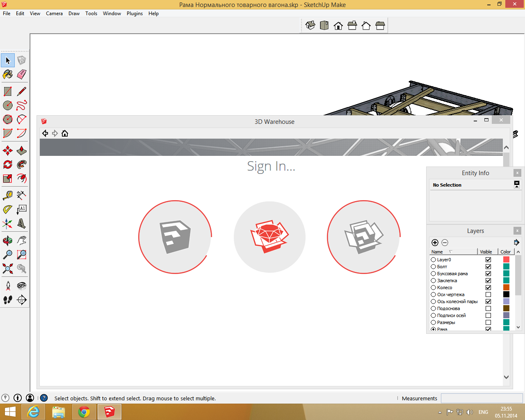Select the Scale tool
Viewport: 525px width, 420px height.
[x=8, y=178]
